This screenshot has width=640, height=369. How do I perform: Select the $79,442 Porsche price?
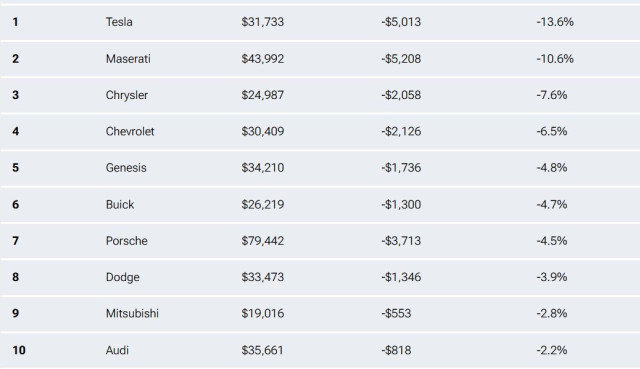pos(262,241)
